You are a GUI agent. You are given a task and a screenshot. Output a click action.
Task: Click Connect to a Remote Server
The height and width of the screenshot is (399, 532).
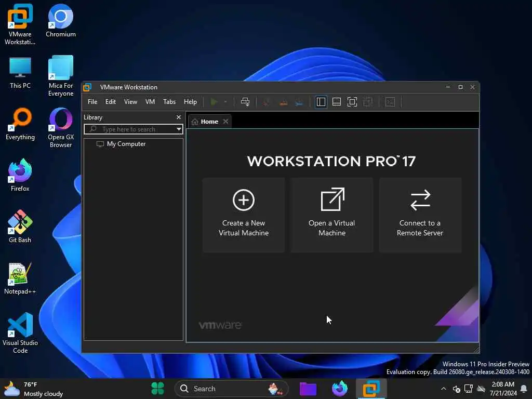coord(420,215)
